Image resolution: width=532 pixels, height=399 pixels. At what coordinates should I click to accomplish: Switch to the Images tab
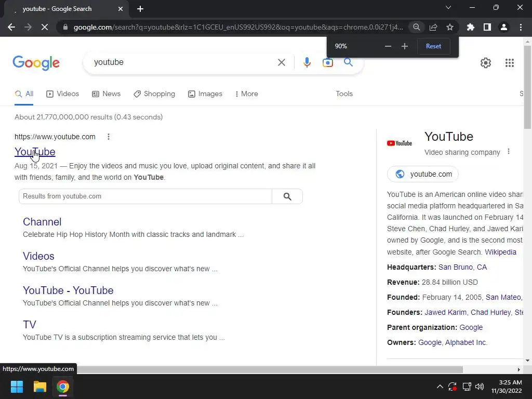(x=205, y=94)
